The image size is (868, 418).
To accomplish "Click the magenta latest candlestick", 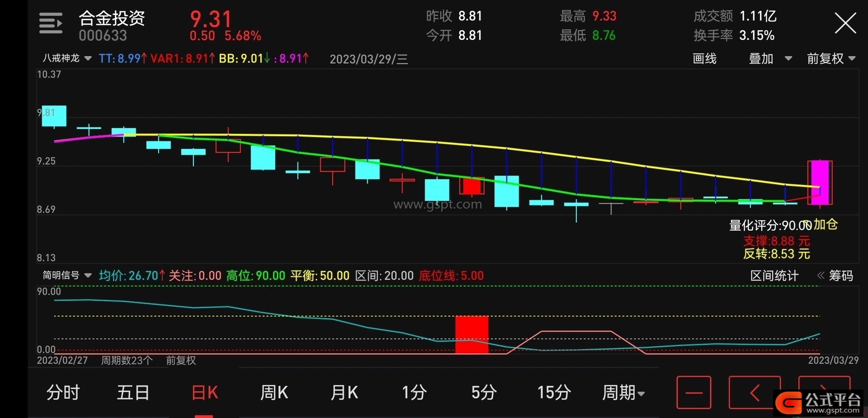I will (820, 182).
